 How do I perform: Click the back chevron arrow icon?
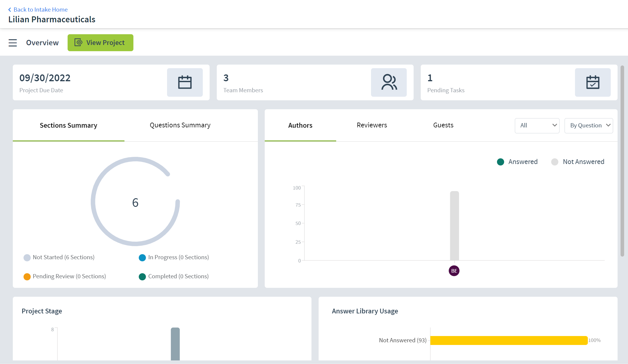click(x=10, y=10)
